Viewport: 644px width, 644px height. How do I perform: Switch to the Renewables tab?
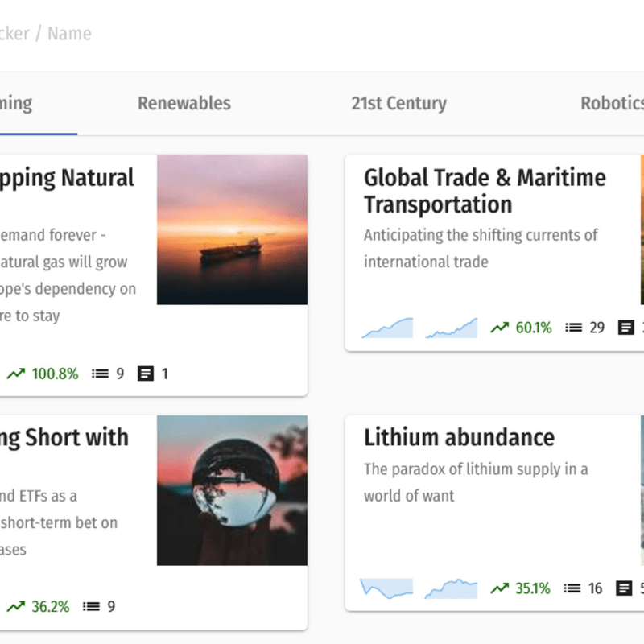tap(184, 104)
